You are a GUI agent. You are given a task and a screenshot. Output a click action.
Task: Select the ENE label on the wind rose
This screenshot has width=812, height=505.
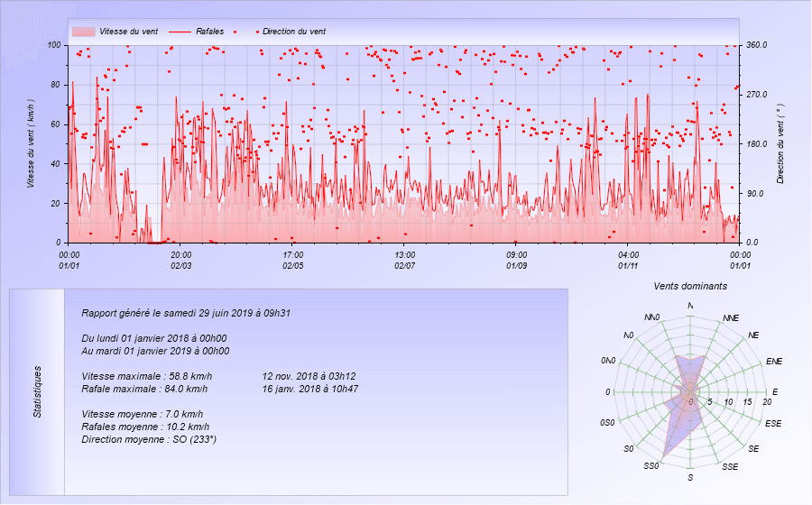(x=773, y=362)
